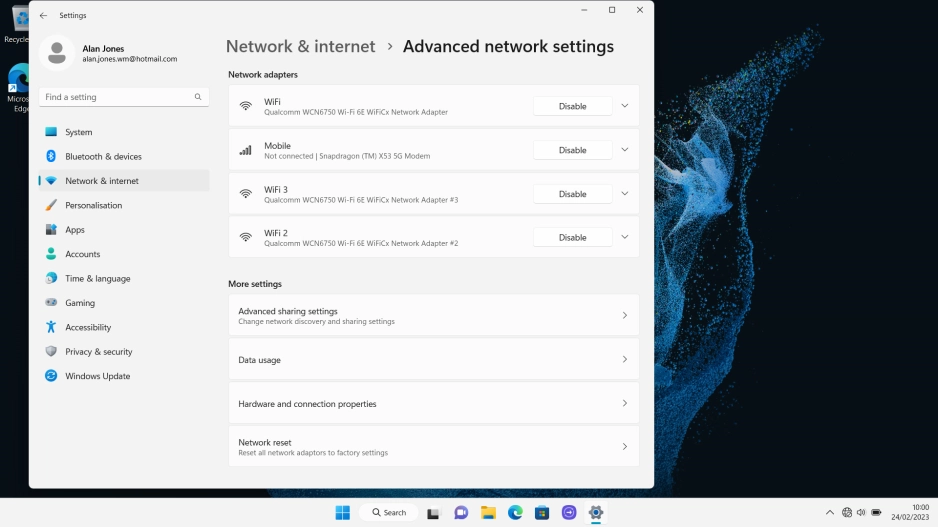Click the WiFi 2 adapter signal icon
This screenshot has width=938, height=527.
[246, 237]
